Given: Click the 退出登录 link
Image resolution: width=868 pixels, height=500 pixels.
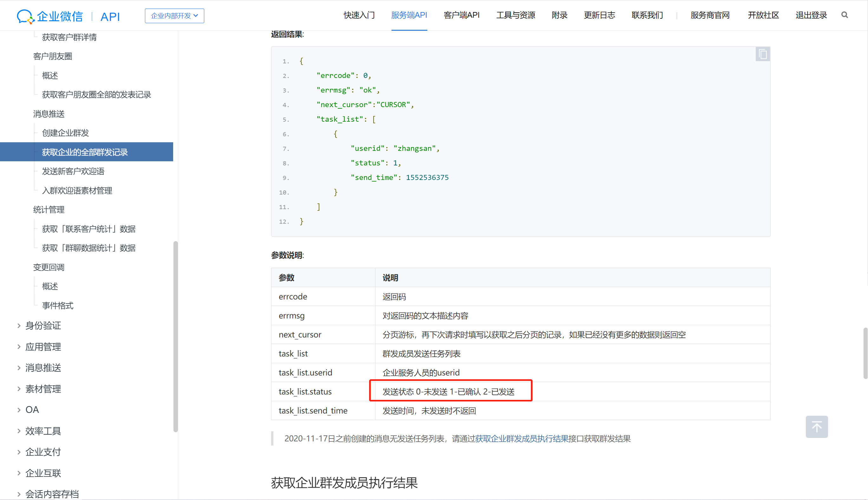Looking at the screenshot, I should pos(811,15).
